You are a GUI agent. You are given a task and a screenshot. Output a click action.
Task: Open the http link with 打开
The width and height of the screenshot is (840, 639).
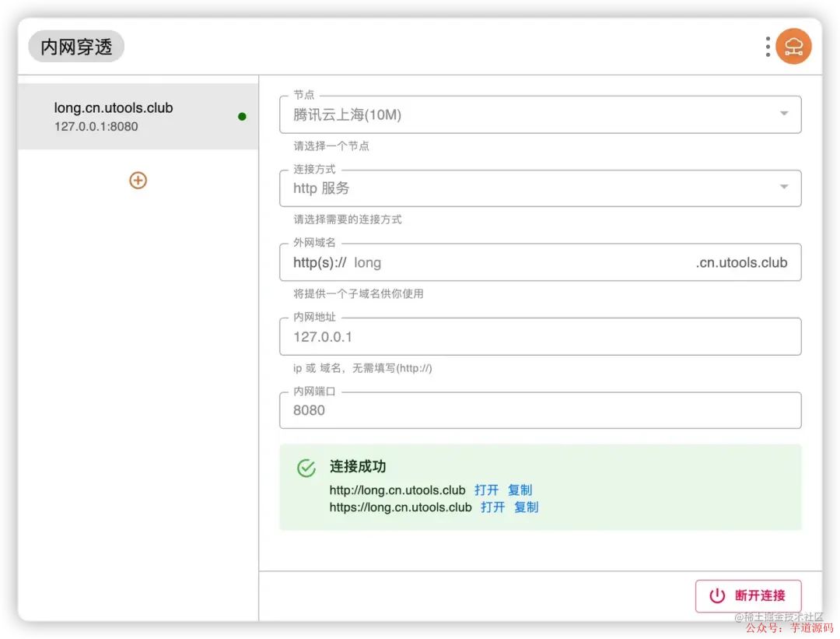coord(486,490)
